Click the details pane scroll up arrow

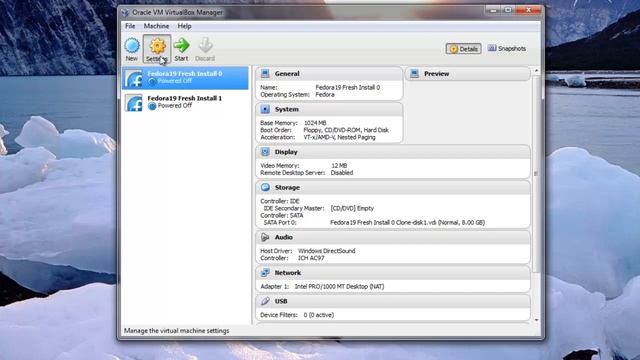click(x=537, y=71)
